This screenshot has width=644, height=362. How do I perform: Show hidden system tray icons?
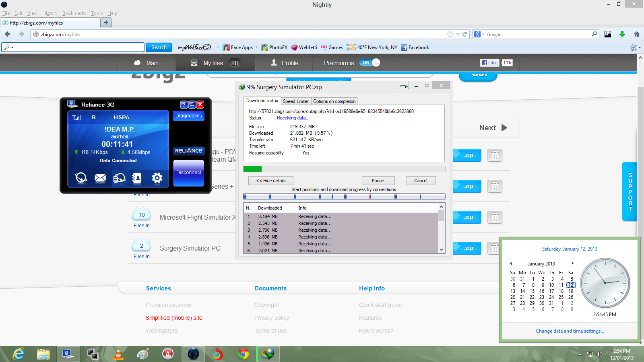pos(580,354)
